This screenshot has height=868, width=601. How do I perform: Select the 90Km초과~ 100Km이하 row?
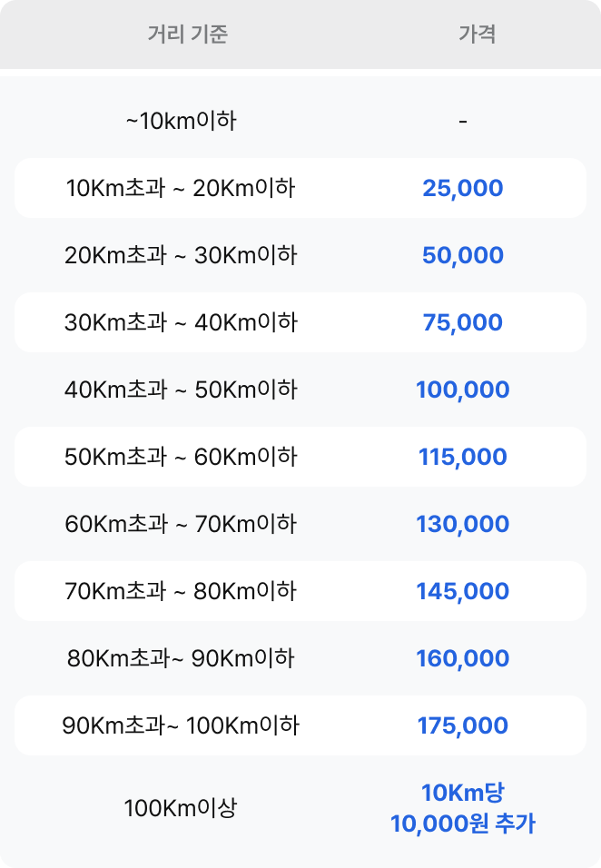click(x=181, y=725)
